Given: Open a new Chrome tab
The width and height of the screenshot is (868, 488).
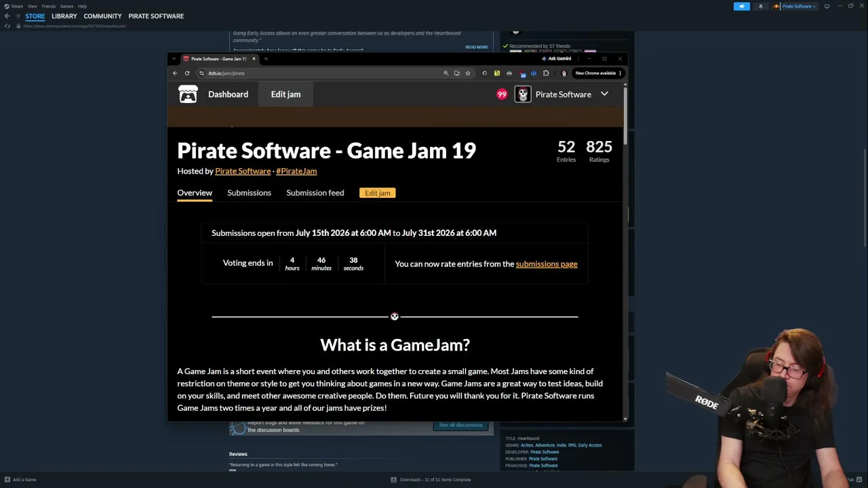Looking at the screenshot, I should point(266,59).
